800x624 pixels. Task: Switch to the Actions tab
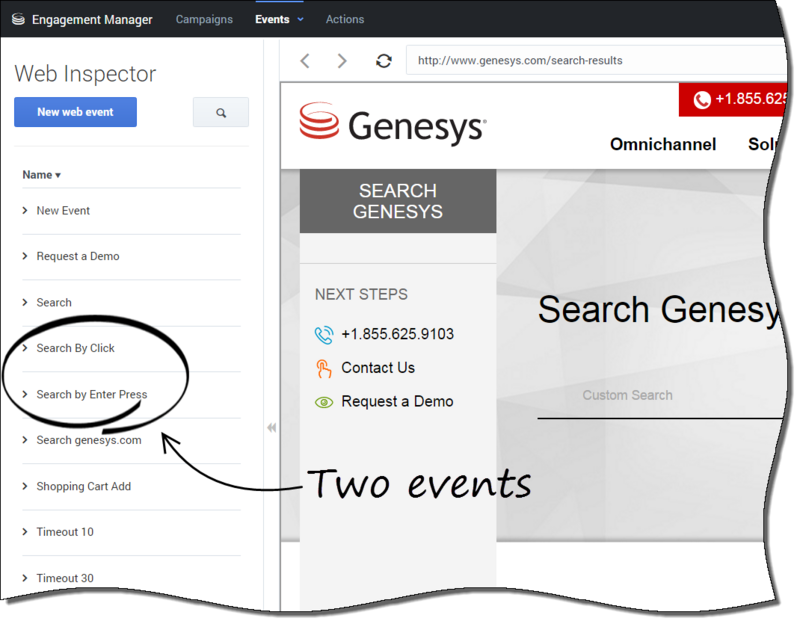[x=345, y=19]
